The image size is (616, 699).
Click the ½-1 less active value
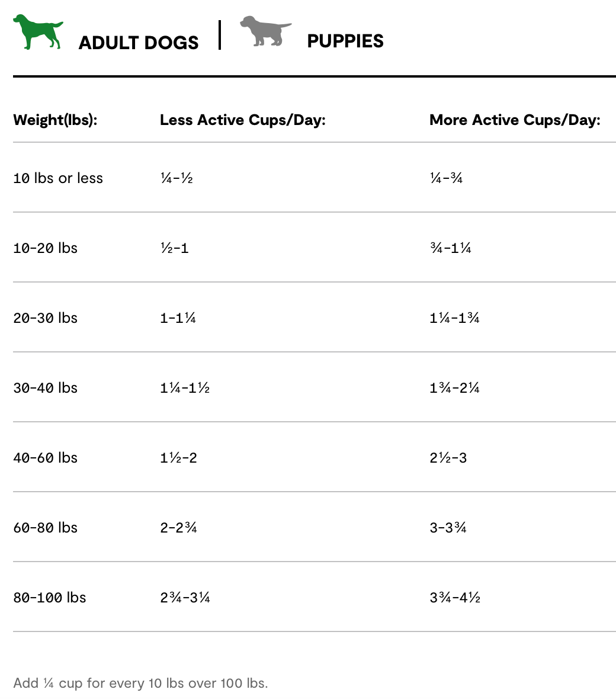click(174, 248)
